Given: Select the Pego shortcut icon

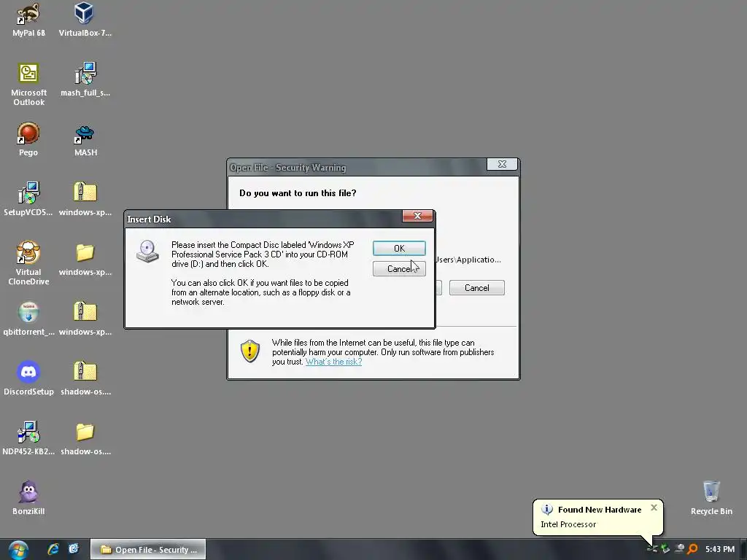Looking at the screenshot, I should pyautogui.click(x=28, y=139).
